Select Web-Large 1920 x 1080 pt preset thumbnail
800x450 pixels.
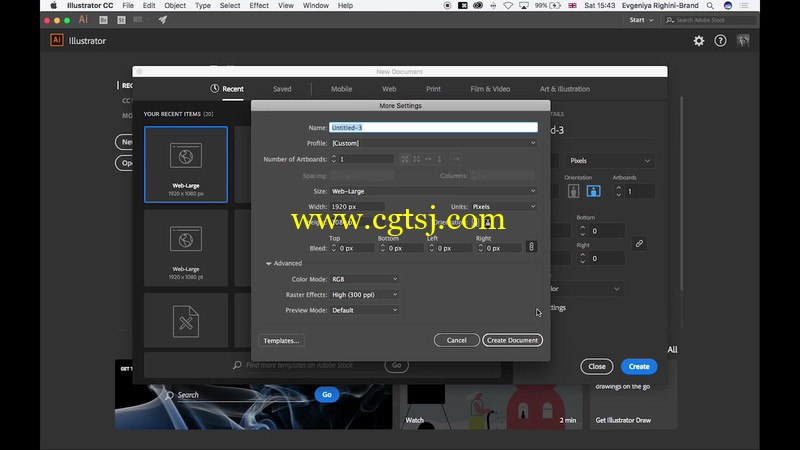pos(186,248)
